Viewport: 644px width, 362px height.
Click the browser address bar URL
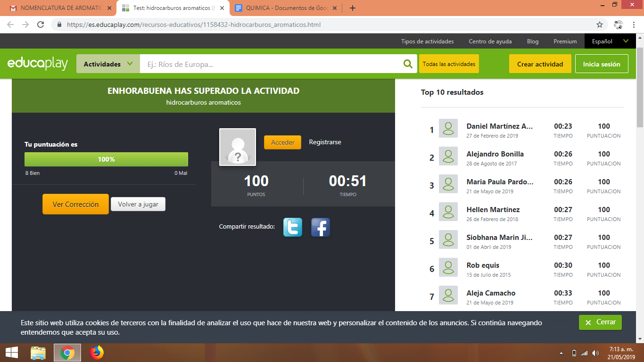coord(194,25)
